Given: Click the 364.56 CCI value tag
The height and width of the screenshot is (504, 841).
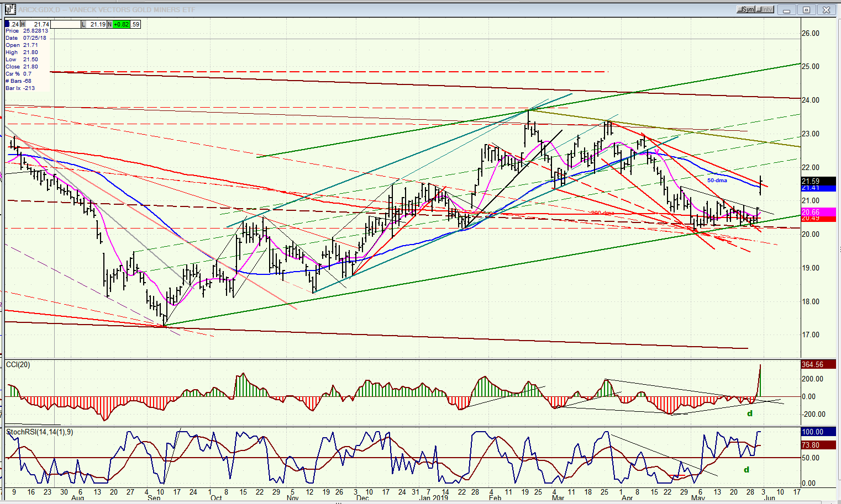Looking at the screenshot, I should coord(818,364).
